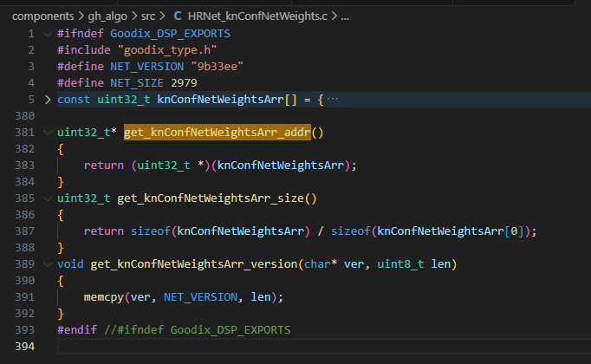Click the folded-code ellipsis after the opening brace
The height and width of the screenshot is (364, 591).
click(x=333, y=99)
